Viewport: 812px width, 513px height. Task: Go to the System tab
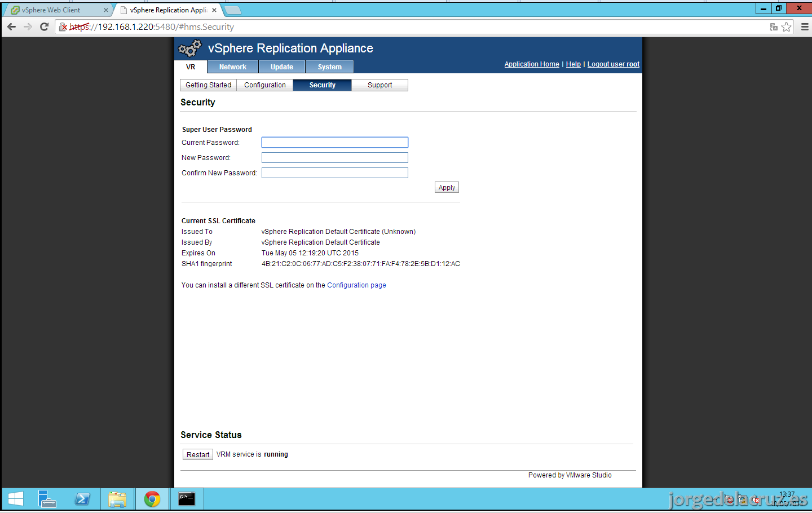[x=330, y=67]
